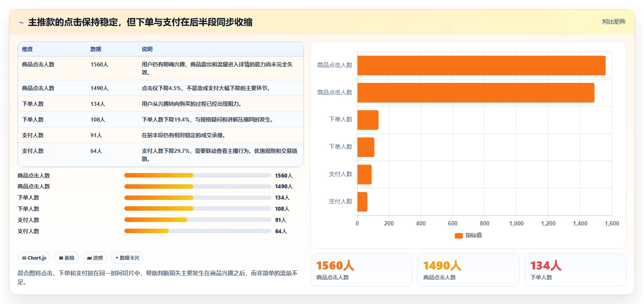Click the note starting 下单人数下降19.4%
The width and height of the screenshot is (644, 304).
pyautogui.click(x=208, y=120)
